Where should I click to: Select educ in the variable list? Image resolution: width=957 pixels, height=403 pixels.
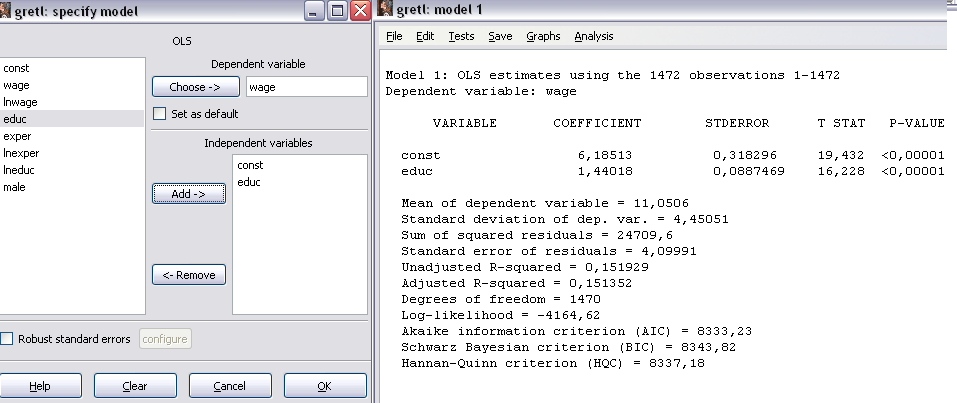pos(72,119)
